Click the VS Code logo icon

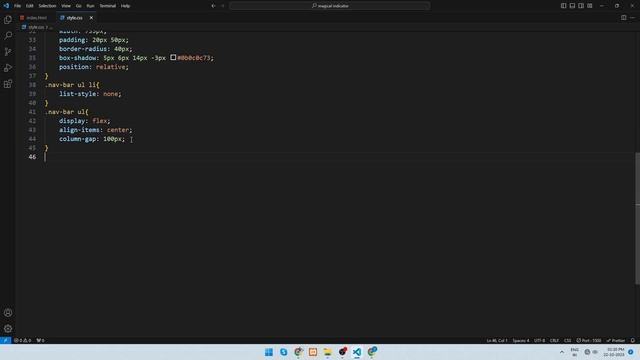coord(6,6)
